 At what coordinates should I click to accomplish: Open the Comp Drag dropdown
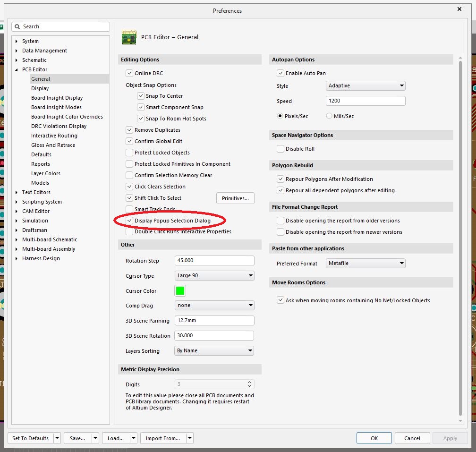coord(214,306)
